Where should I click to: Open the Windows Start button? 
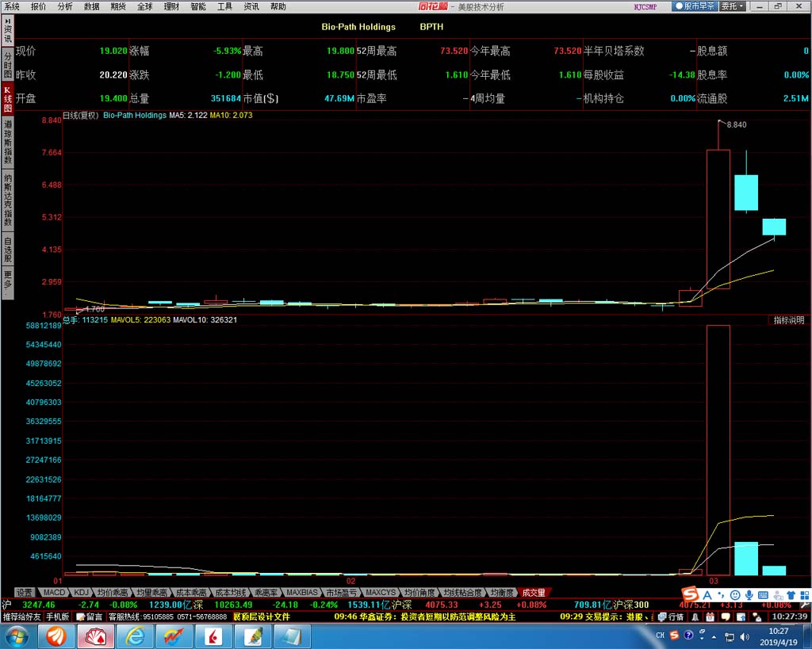point(16,636)
